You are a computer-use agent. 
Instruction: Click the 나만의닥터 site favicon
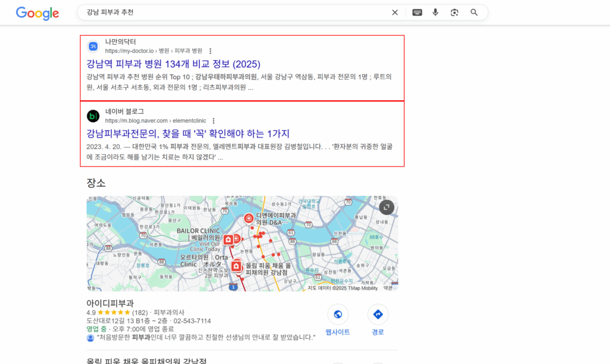coord(92,46)
